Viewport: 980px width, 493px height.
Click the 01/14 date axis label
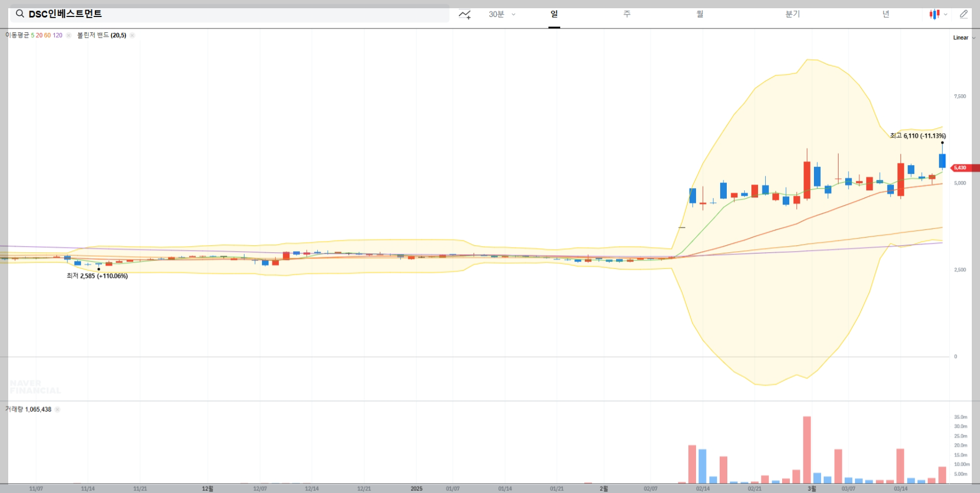coord(505,489)
